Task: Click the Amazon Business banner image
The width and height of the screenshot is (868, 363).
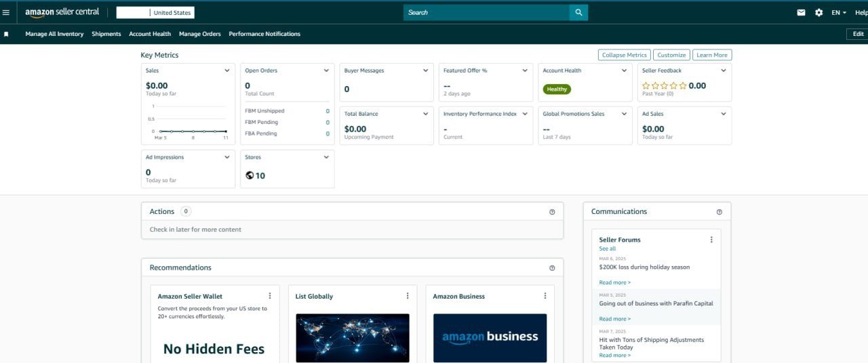Action: pos(490,337)
